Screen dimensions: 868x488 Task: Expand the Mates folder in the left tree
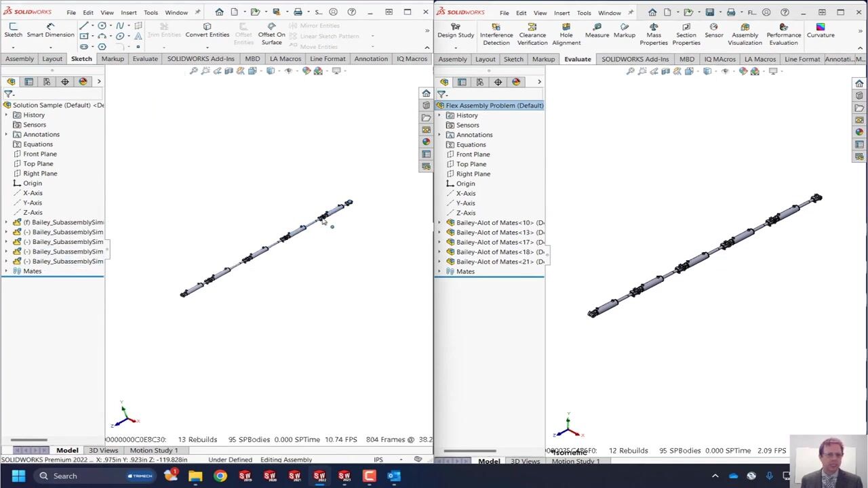pyautogui.click(x=7, y=271)
